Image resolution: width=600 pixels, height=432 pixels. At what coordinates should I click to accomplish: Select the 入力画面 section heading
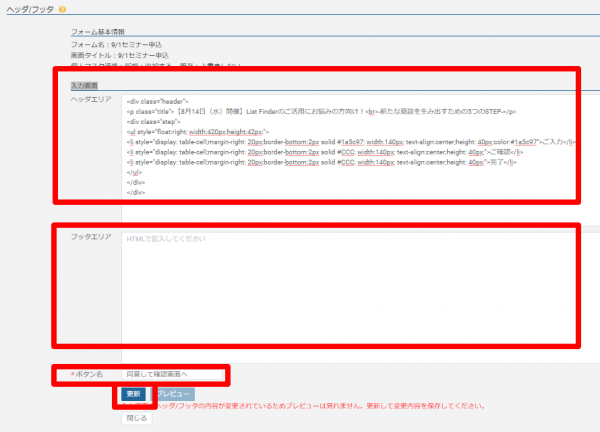click(x=84, y=86)
